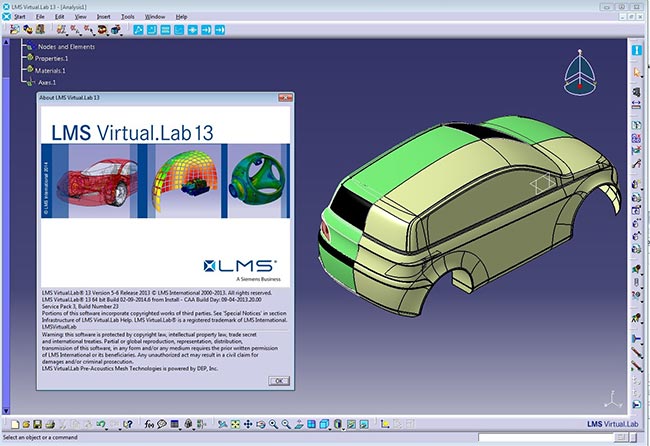The image size is (650, 446).
Task: Click OK in the About LMS Virtual.Lab dialog
Action: pyautogui.click(x=279, y=381)
